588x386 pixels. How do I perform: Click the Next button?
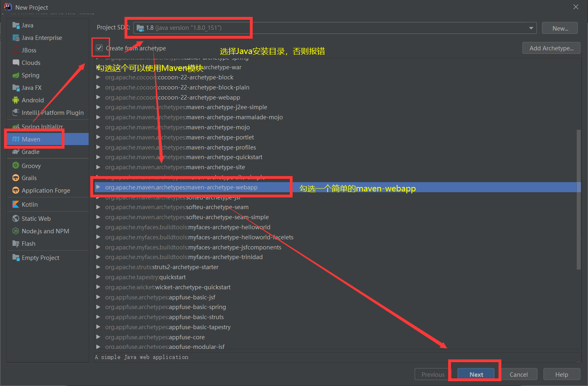point(476,374)
